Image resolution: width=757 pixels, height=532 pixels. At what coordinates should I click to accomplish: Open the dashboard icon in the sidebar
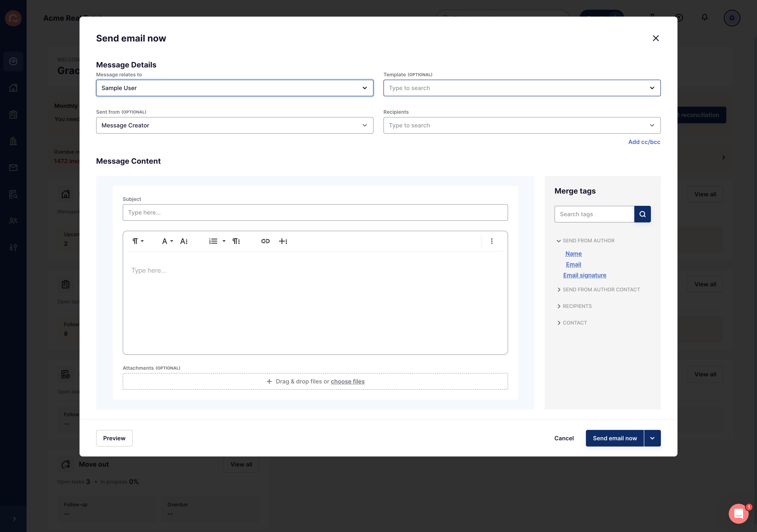13,61
